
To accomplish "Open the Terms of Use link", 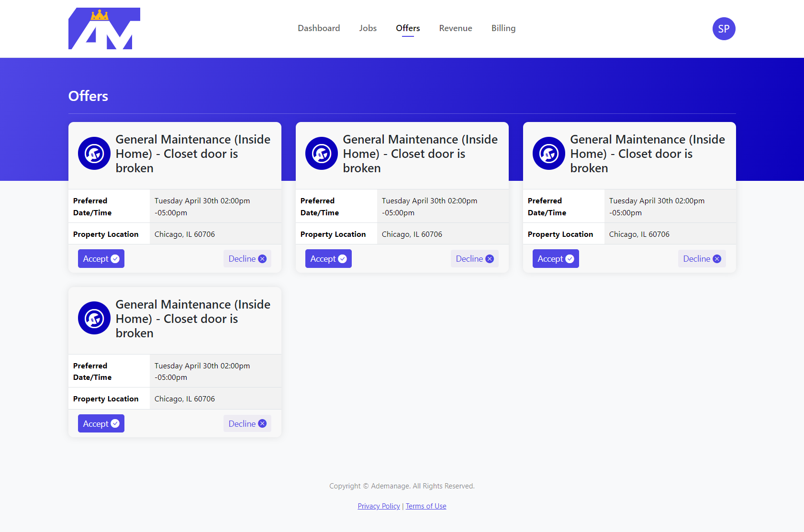I will click(426, 506).
